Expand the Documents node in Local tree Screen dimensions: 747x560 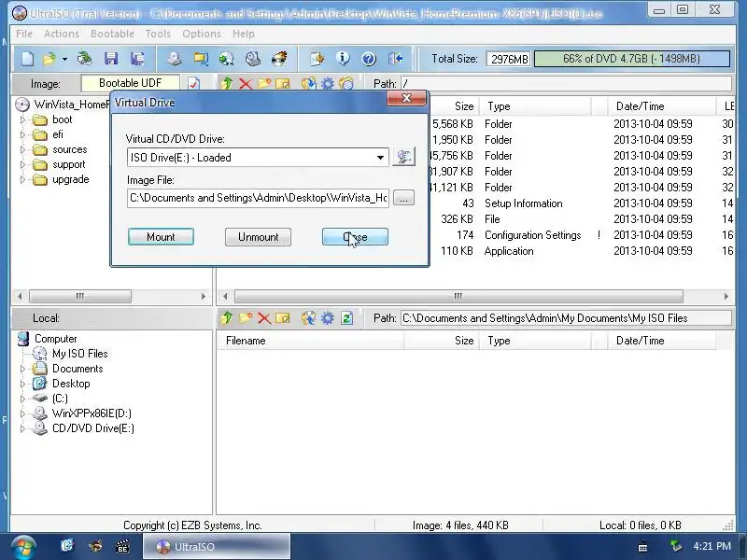pyautogui.click(x=22, y=369)
